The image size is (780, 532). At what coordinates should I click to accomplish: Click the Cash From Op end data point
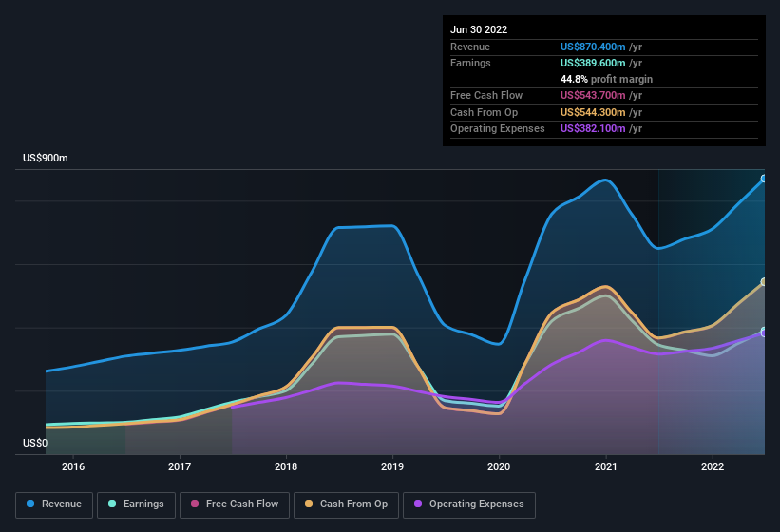click(x=764, y=282)
